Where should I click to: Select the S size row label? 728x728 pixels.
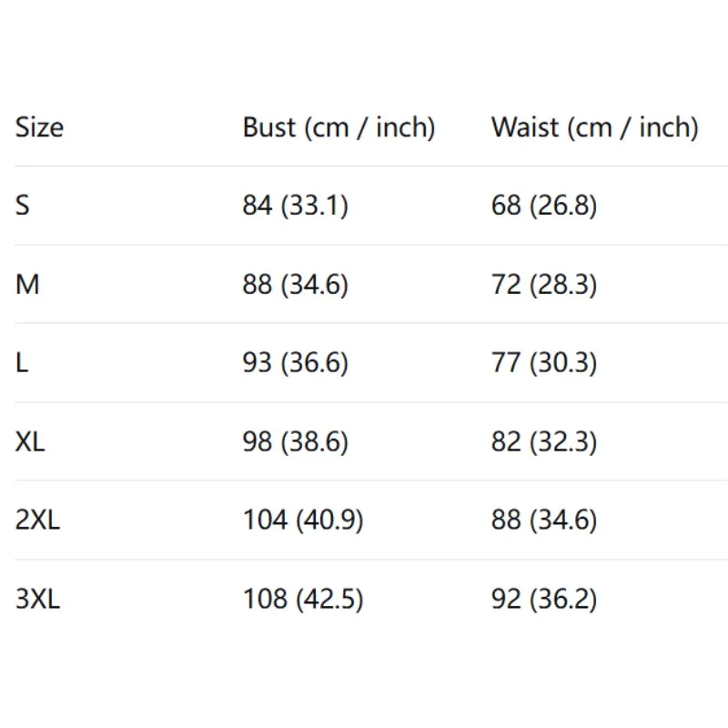23,206
